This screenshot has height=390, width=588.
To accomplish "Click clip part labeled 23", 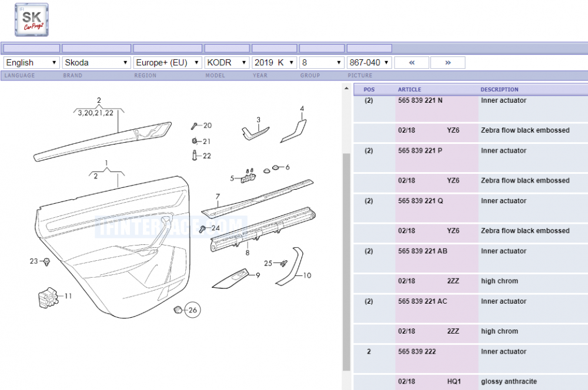I will tap(46, 261).
